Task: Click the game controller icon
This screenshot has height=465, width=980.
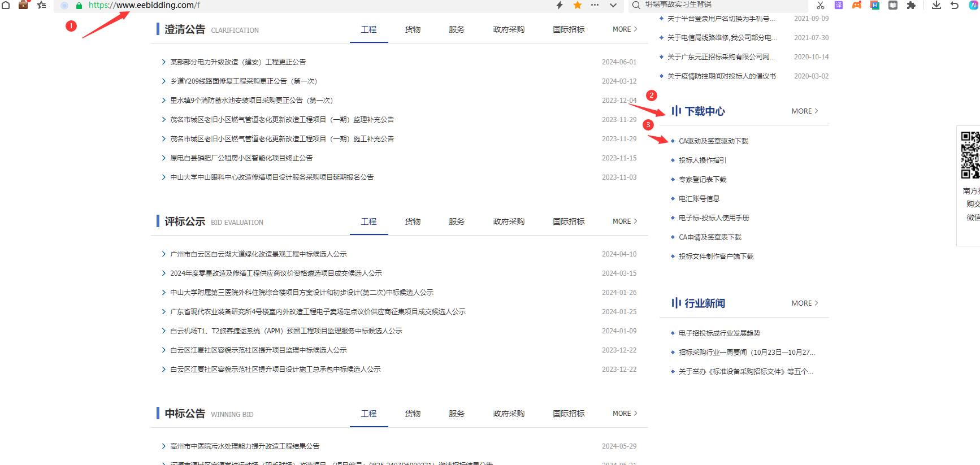Action: [857, 5]
